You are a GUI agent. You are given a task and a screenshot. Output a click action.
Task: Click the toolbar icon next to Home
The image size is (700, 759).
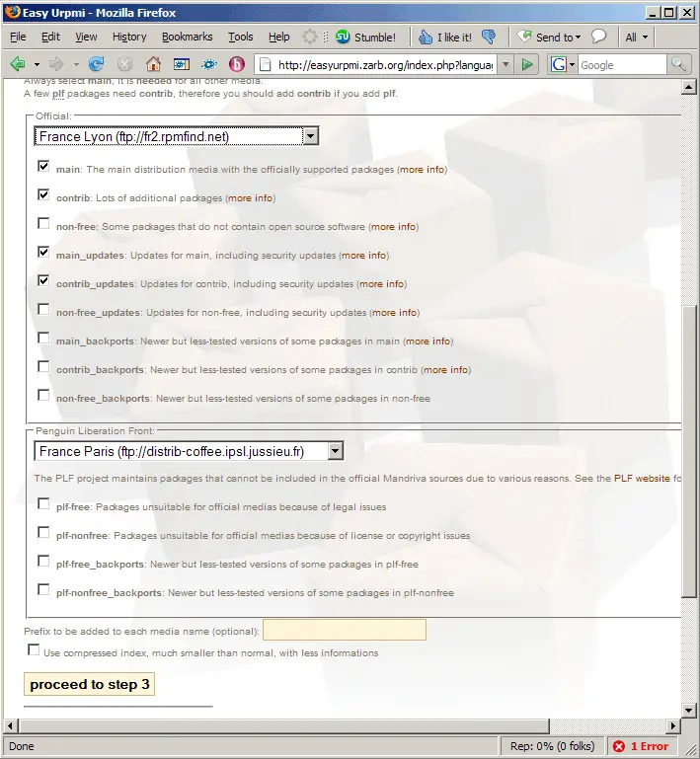[182, 64]
